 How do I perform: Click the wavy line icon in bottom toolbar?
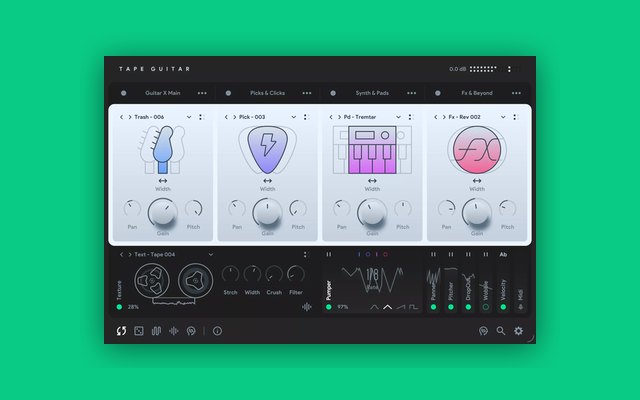(156, 331)
